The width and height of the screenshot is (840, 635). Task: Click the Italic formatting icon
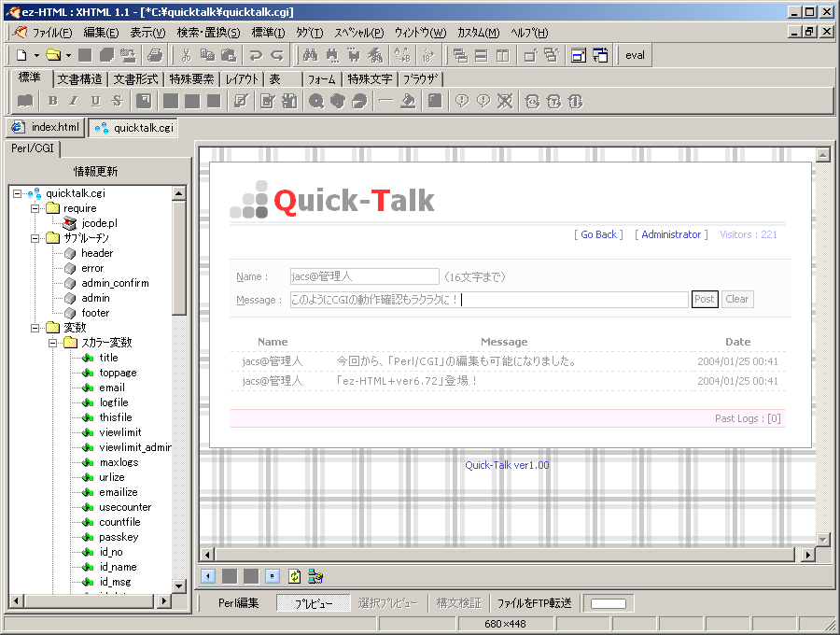click(x=74, y=101)
